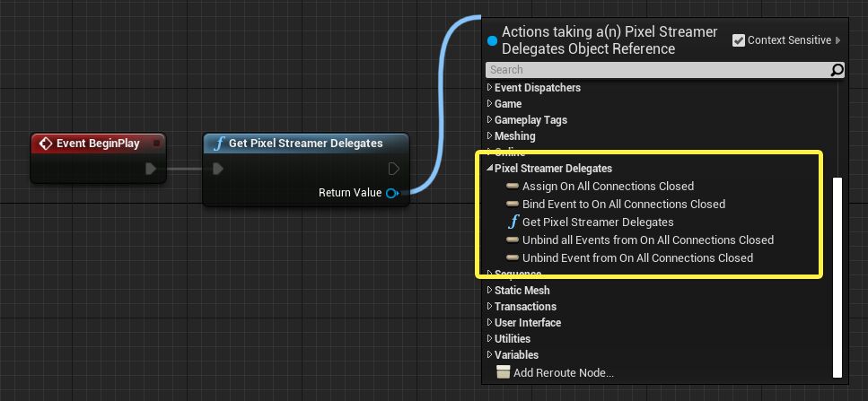This screenshot has height=401, width=868.
Task: Click the function icon beside Get Pixel Streamer Delegates
Action: click(x=513, y=222)
